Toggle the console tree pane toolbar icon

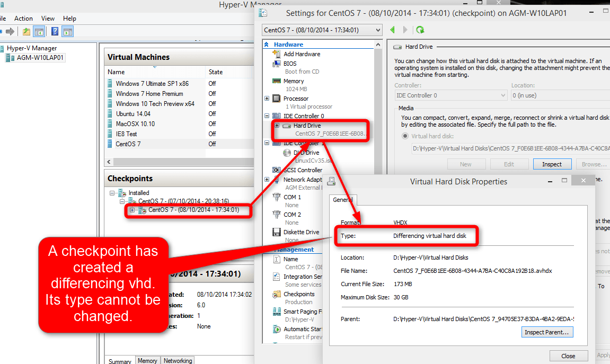coord(39,31)
